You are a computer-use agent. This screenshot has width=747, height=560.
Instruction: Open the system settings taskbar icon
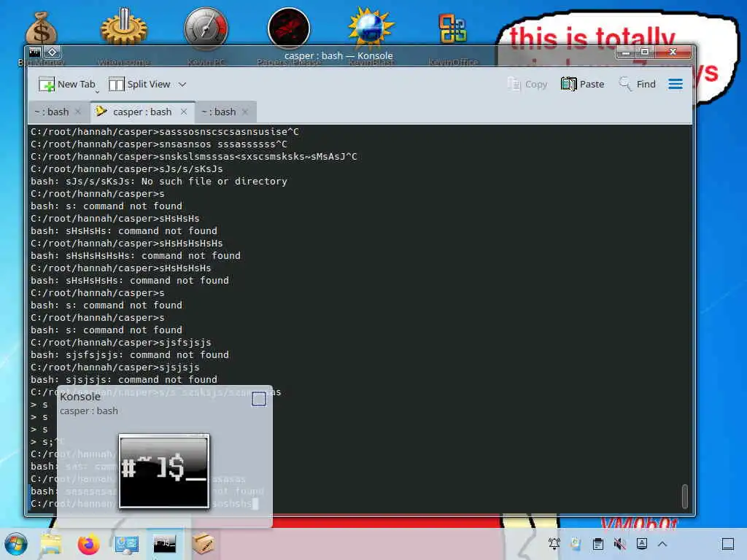pyautogui.click(x=127, y=544)
